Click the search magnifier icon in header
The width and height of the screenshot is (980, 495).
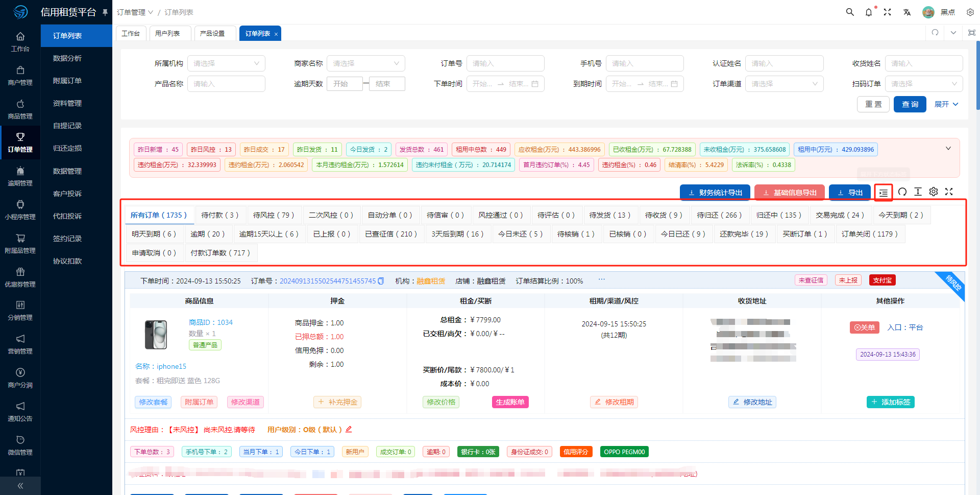click(x=850, y=12)
